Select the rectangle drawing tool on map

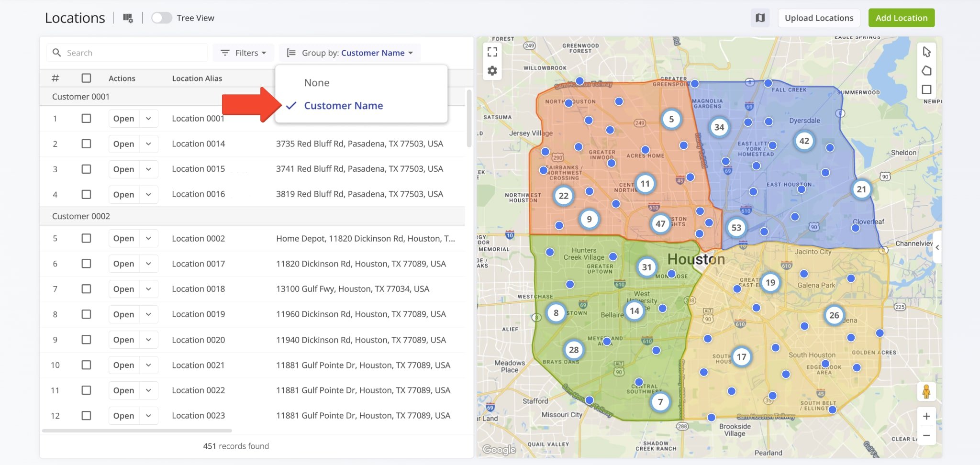926,90
